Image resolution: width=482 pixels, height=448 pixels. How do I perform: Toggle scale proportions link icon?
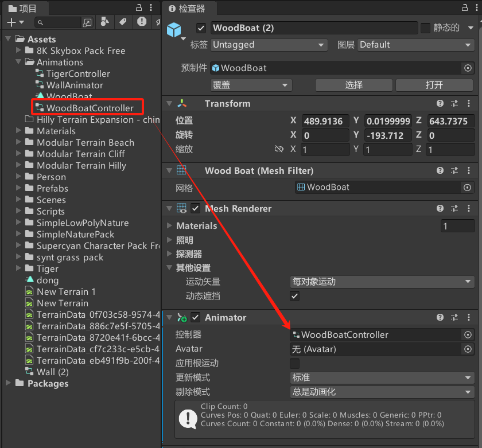tap(279, 149)
